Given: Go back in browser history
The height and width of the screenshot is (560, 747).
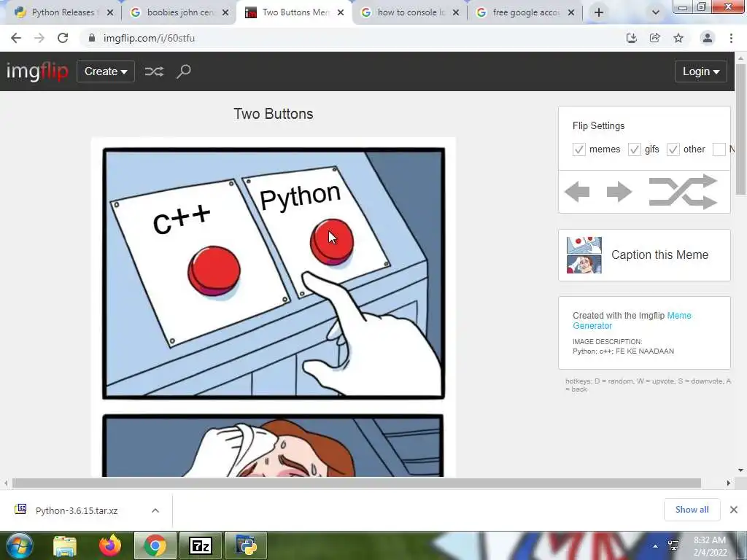Looking at the screenshot, I should (16, 38).
